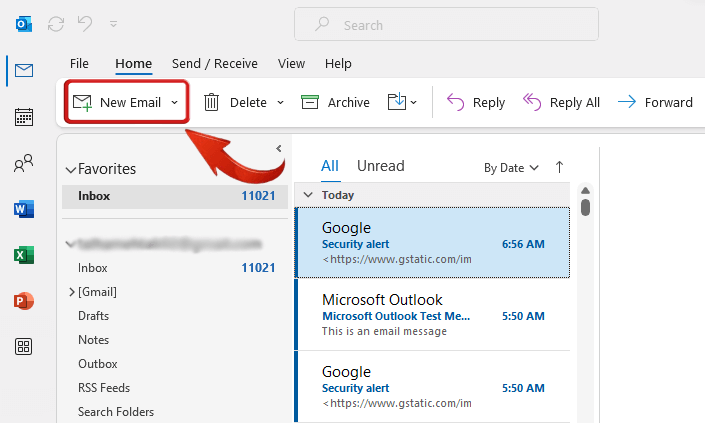Collapse the Favorites section
The width and height of the screenshot is (705, 423).
click(x=71, y=170)
